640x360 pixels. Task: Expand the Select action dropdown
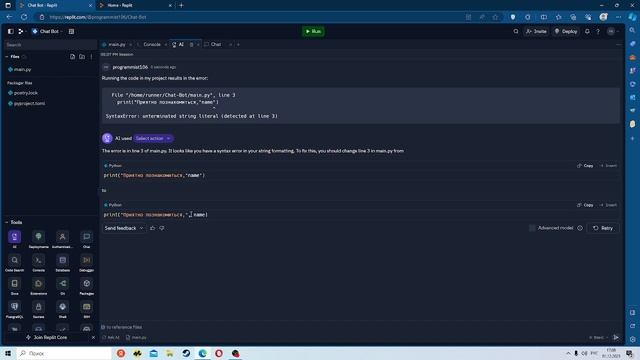click(153, 138)
